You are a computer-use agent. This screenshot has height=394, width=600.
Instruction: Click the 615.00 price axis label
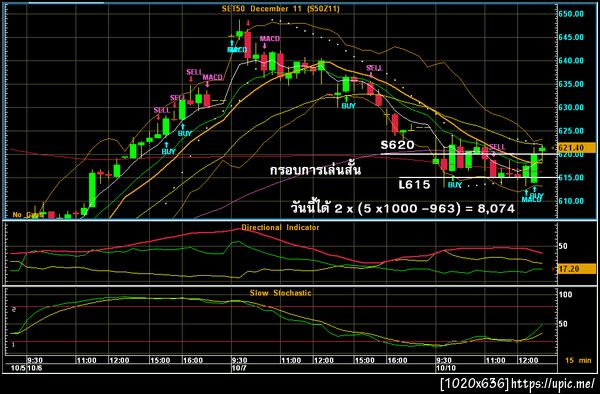coord(571,177)
